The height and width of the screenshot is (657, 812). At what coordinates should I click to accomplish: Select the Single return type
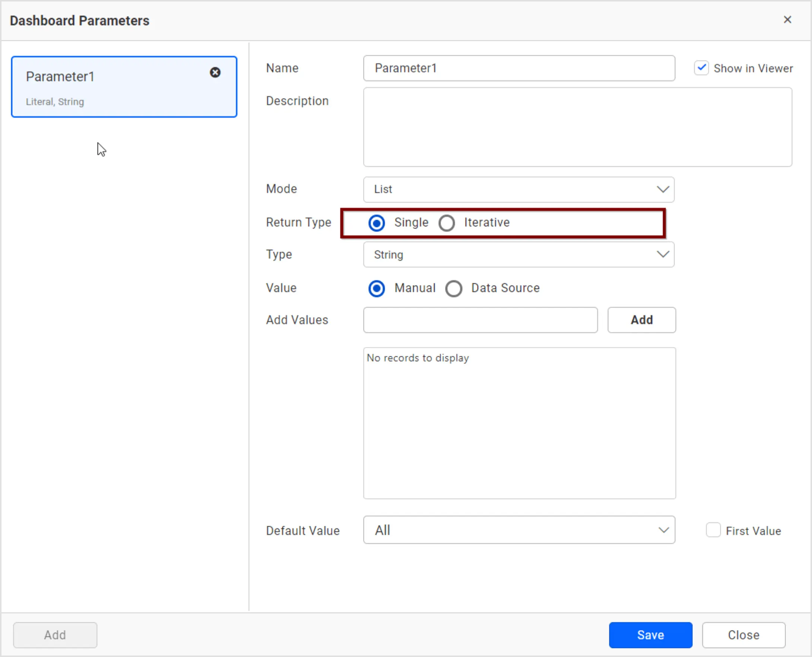[x=377, y=223]
